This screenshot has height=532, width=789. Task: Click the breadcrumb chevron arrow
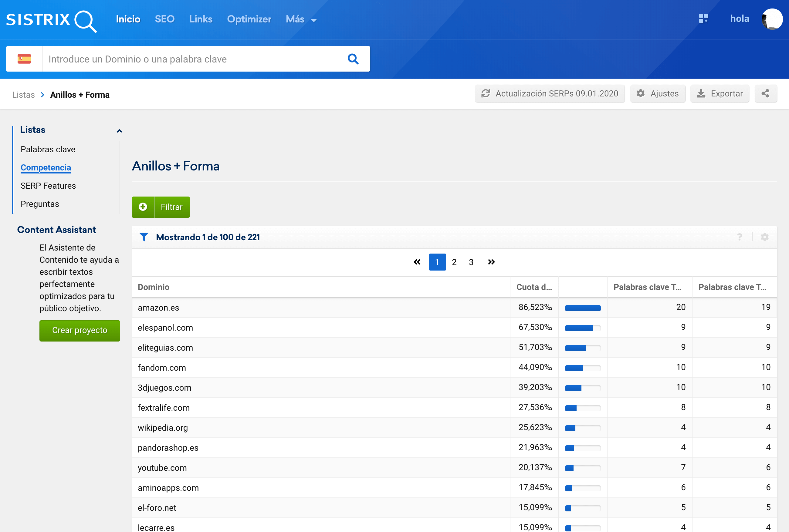click(42, 95)
